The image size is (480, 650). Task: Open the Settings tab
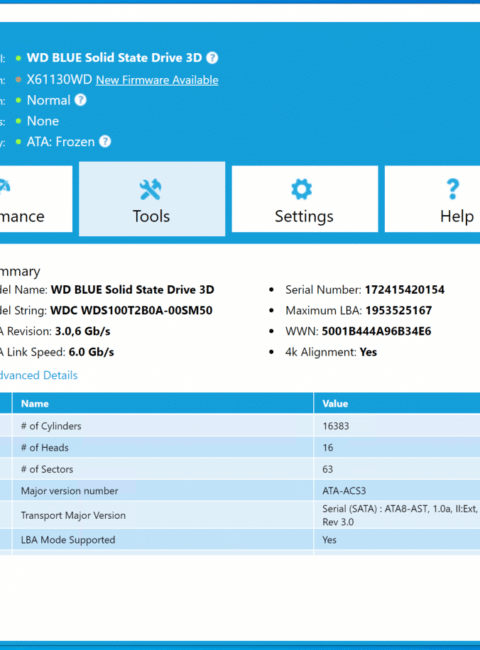pos(305,199)
